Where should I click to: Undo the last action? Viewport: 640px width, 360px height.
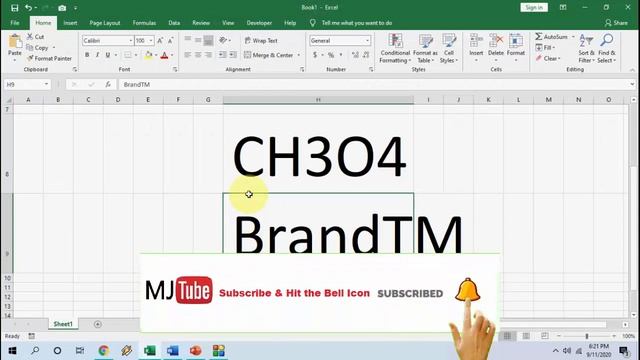[28, 8]
